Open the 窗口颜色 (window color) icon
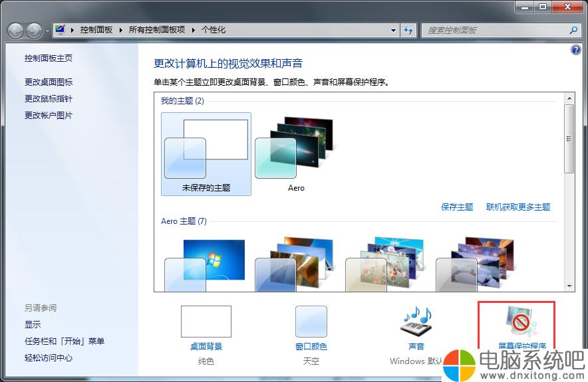This screenshot has height=382, width=588. click(311, 322)
